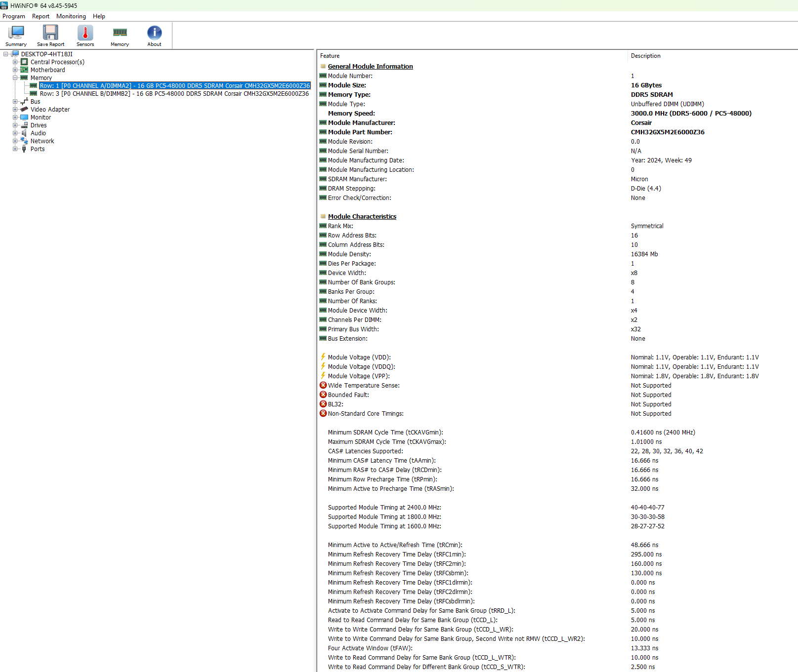Collapse the DESKTOP-4HT18JI root node

tap(6, 54)
